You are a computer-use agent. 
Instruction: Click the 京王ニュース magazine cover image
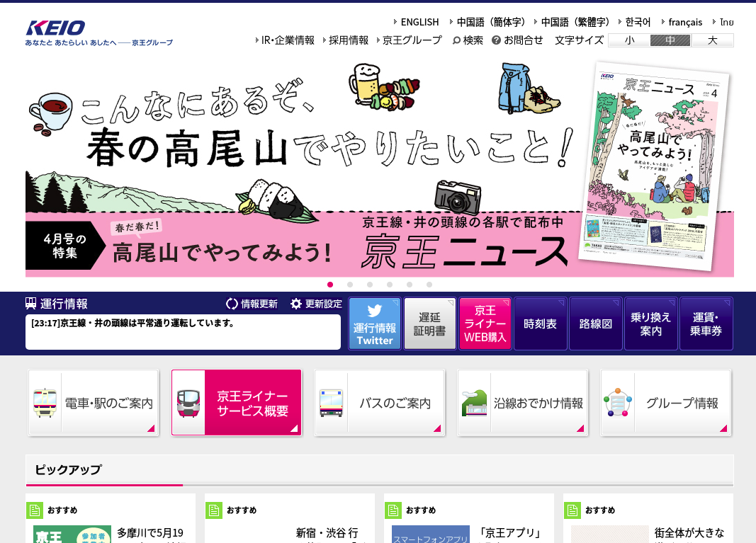click(x=654, y=166)
